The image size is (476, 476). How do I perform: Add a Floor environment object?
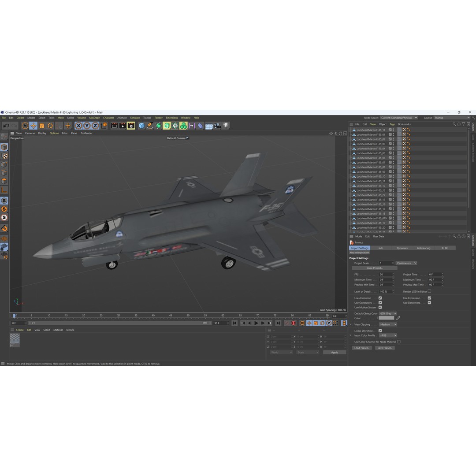coord(209,126)
